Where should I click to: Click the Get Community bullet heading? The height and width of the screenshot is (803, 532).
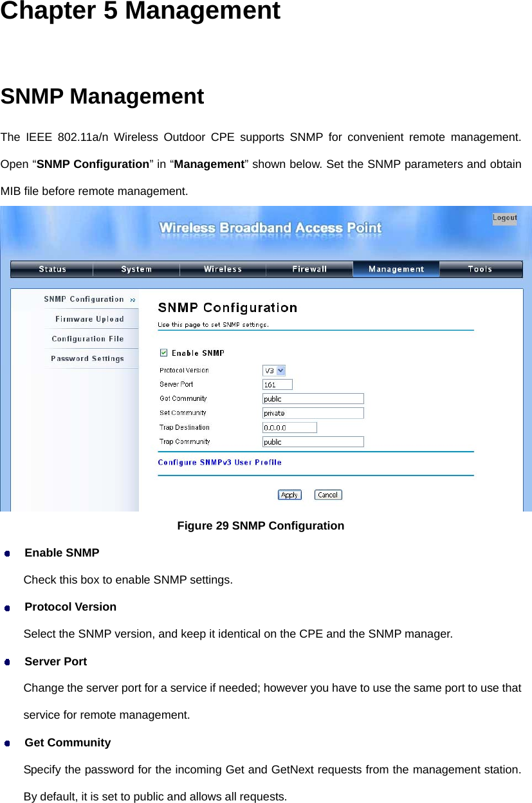coord(68,743)
